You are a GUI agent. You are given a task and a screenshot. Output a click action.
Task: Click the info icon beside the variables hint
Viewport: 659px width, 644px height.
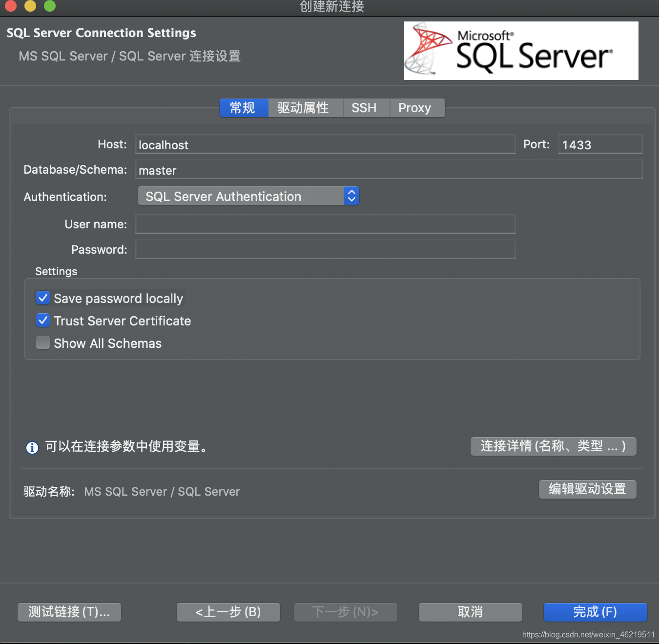[32, 447]
